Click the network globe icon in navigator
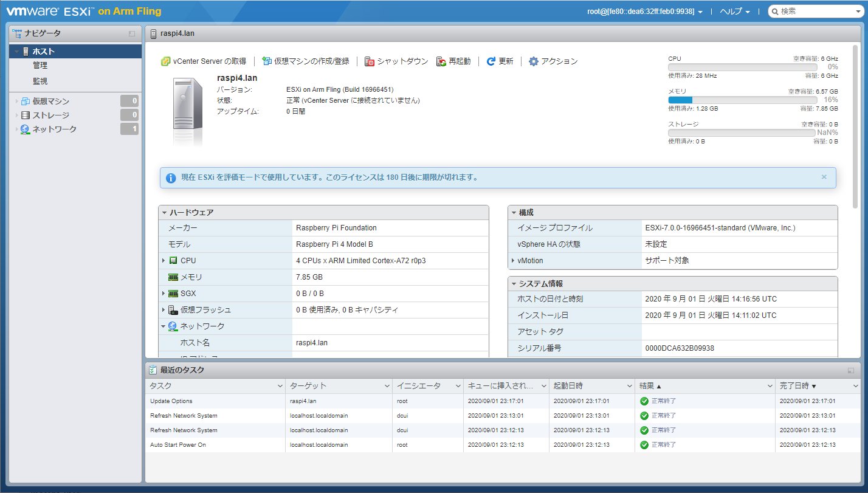 [25, 129]
